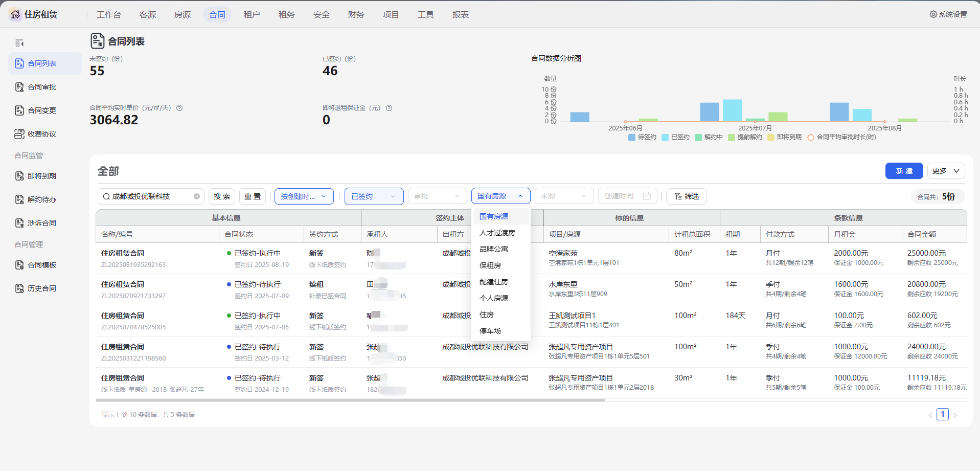Switch to the 财务 top tab

coord(356,15)
